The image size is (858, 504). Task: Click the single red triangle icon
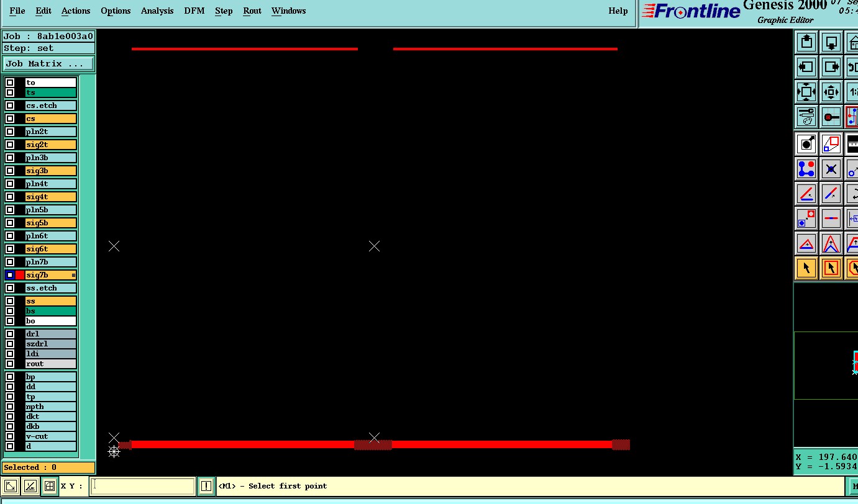click(806, 243)
